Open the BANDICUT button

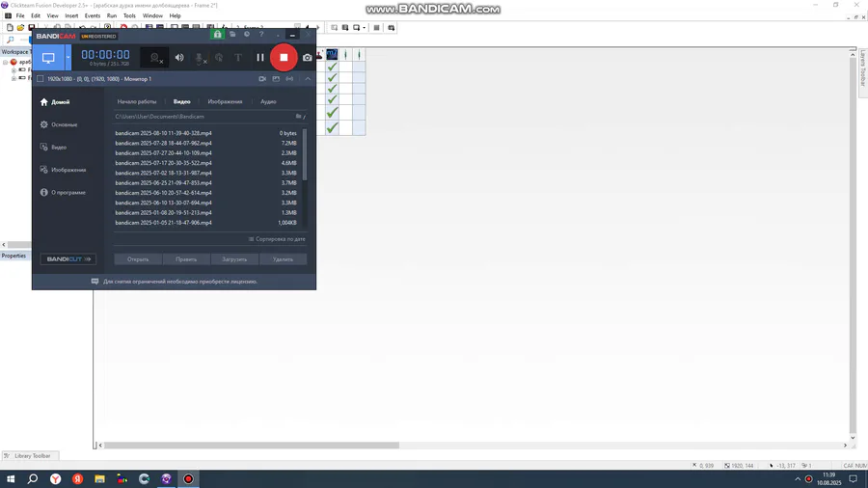pos(68,258)
